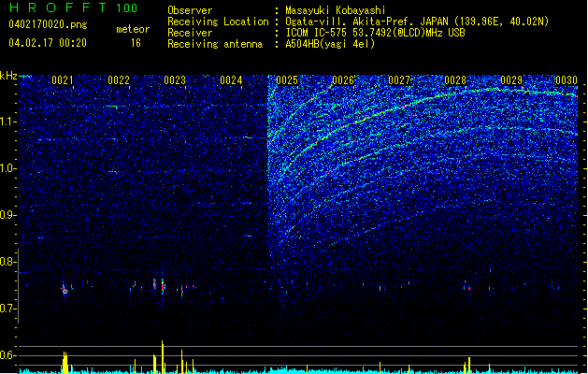This screenshot has width=588, height=374.
Task: Click the 1.0 kHz axis label
Action: coord(7,168)
